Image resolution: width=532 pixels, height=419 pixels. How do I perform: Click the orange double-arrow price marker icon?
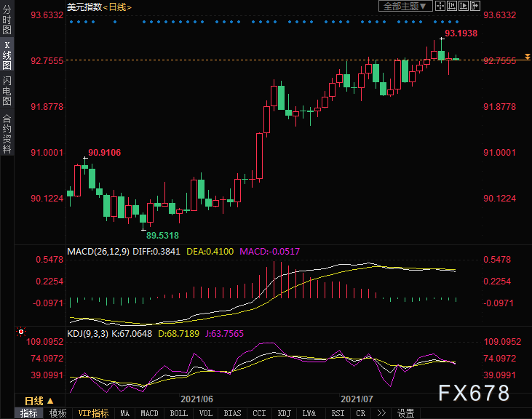527,57
